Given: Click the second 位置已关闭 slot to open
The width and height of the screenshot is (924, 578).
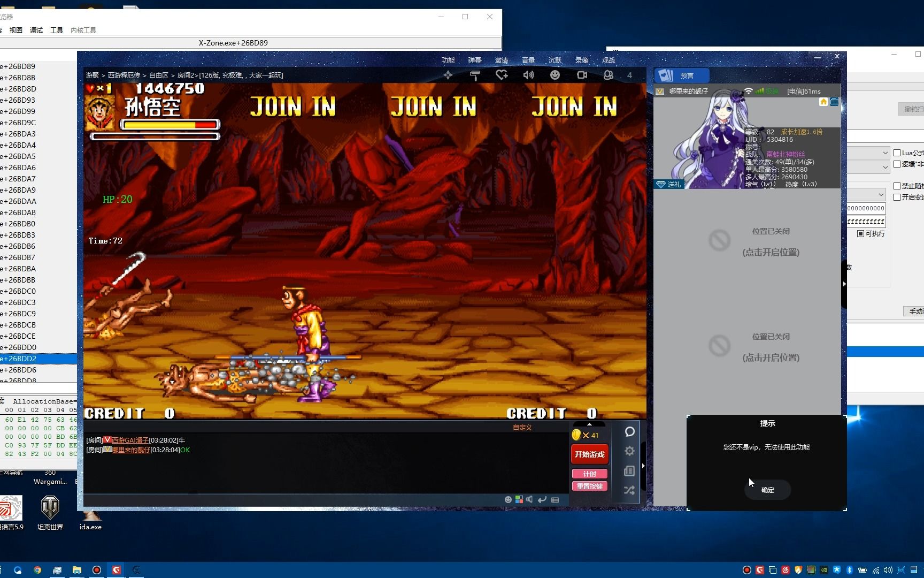Looking at the screenshot, I should point(771,347).
